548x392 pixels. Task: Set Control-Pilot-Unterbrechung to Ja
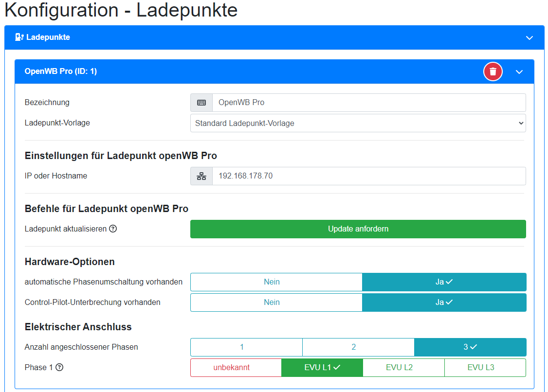click(x=444, y=303)
